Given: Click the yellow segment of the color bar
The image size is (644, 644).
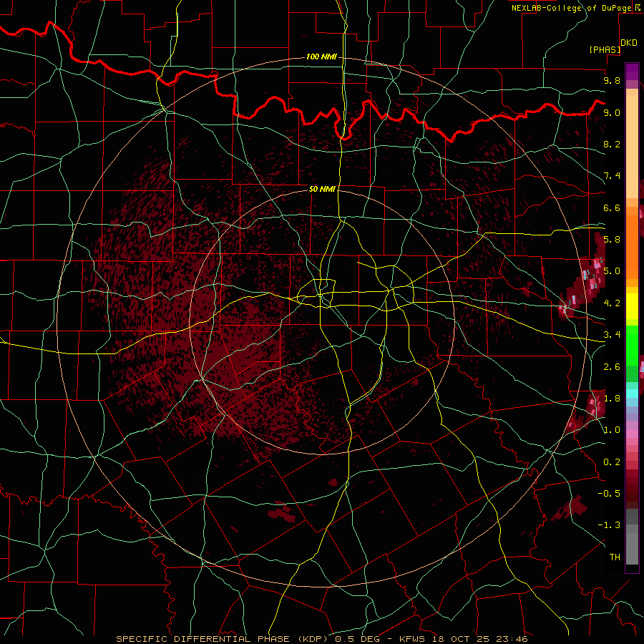Looking at the screenshot, I should (x=632, y=306).
